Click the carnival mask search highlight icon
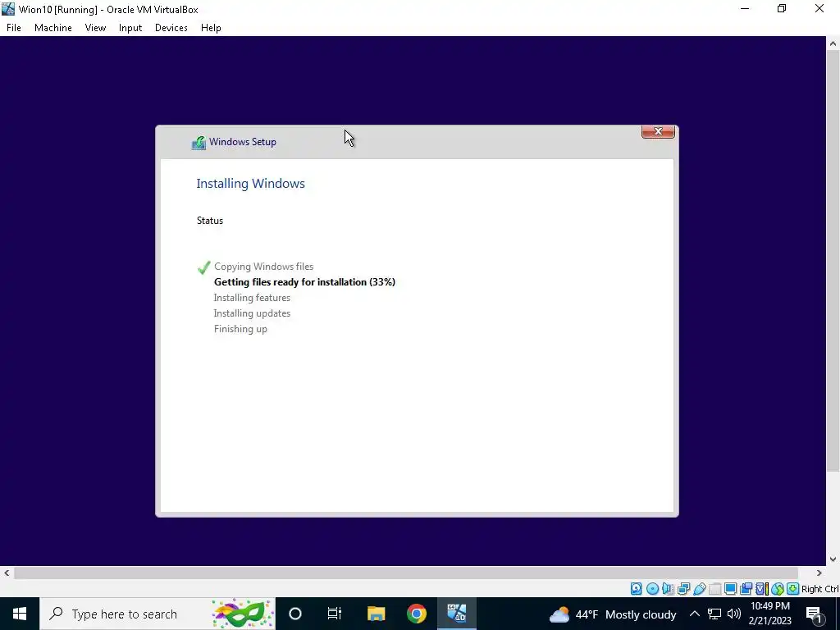 pyautogui.click(x=242, y=614)
